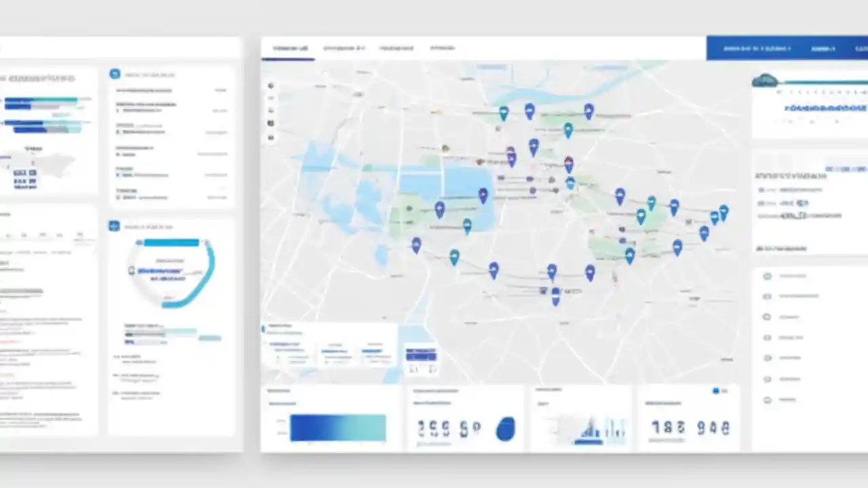This screenshot has width=868, height=488.
Task: Click the car icon at the start of the progress bar
Action: 765,81
